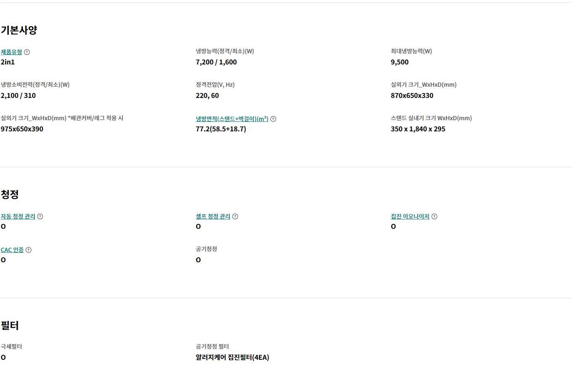The image size is (572, 392).
Task: Open the 냉방면적(스탠드+벽걸이) help tooltip icon
Action: 273,119
